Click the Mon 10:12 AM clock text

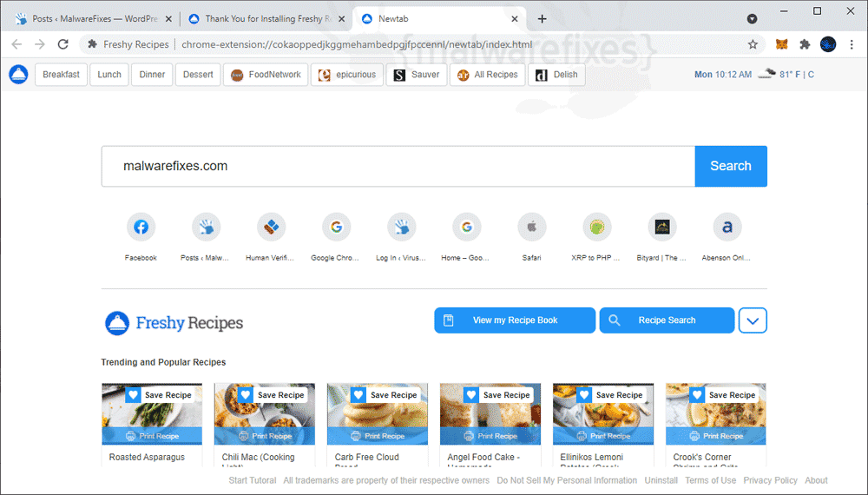point(723,74)
